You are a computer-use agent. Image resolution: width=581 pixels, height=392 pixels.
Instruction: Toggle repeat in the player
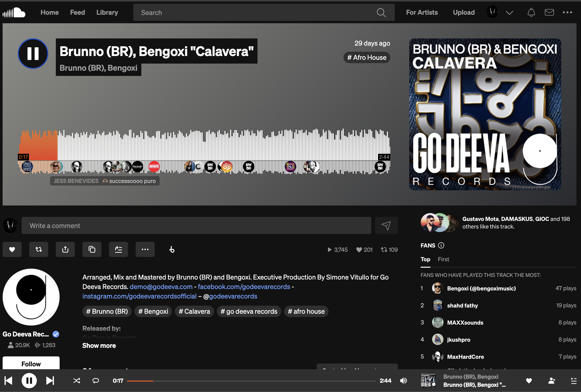pos(96,381)
